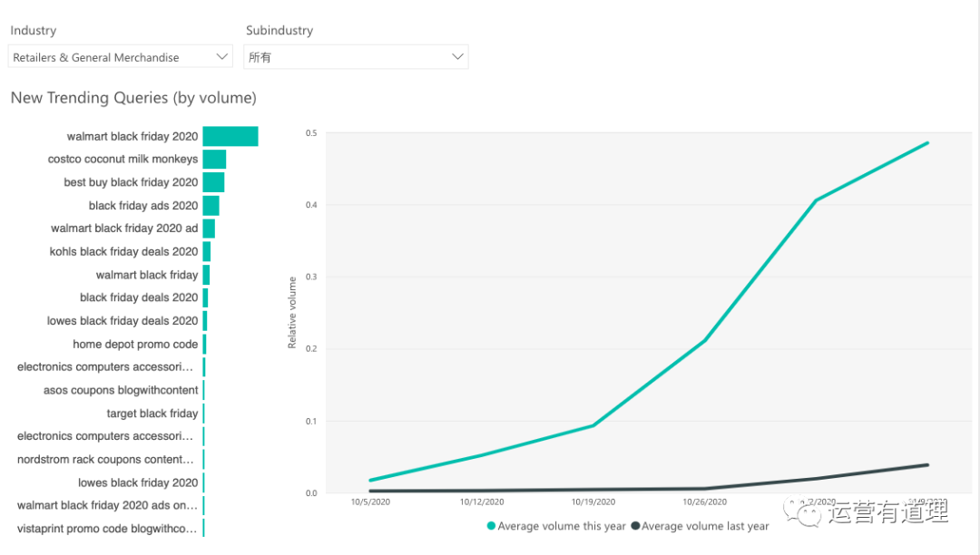980x555 pixels.
Task: Toggle Average volume this year legend label
Action: (562, 526)
